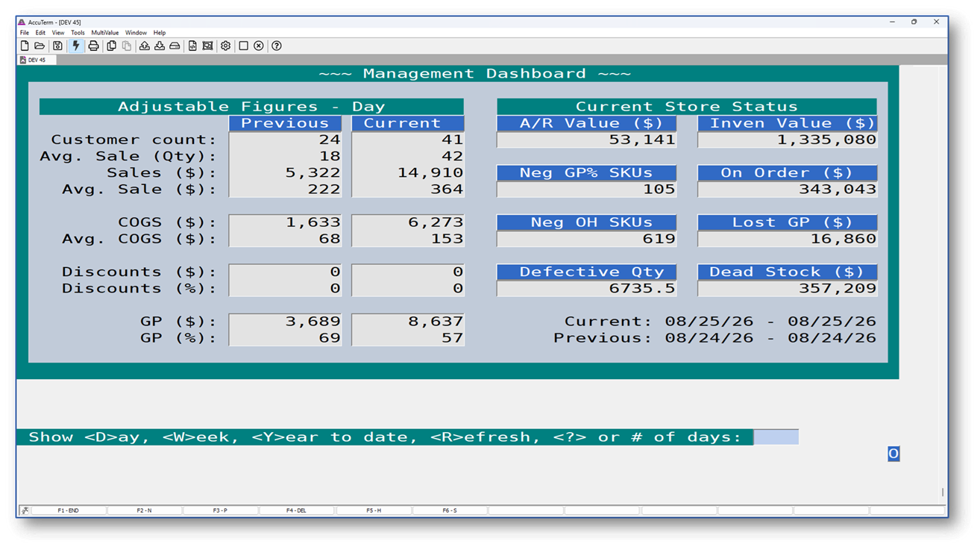The height and width of the screenshot is (550, 980).
Task: Click the Current GP ($) value 8,637
Action: click(435, 322)
